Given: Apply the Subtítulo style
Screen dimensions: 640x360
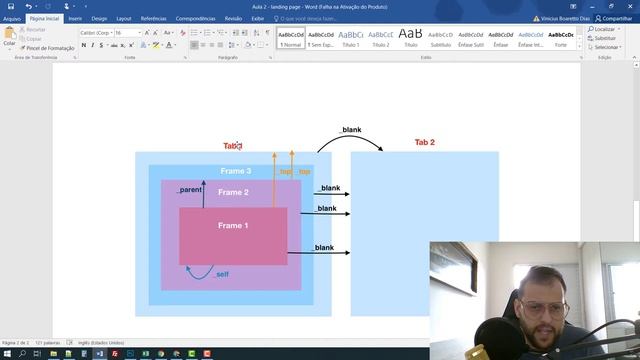Looking at the screenshot, I should coord(440,38).
